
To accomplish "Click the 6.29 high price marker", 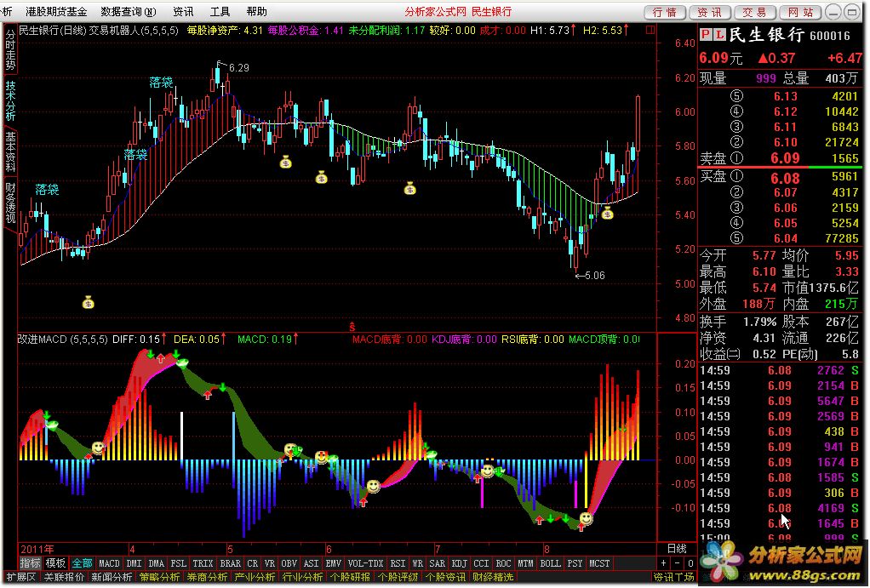I will (238, 68).
